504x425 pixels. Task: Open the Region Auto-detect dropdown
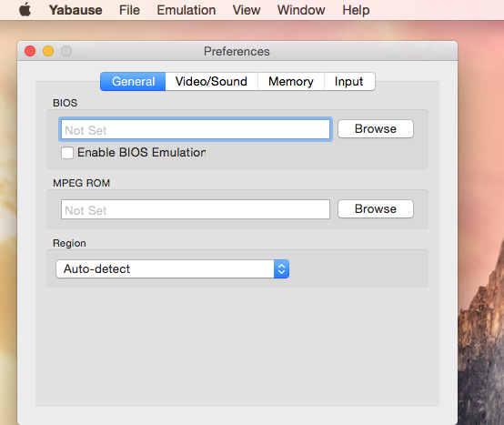click(172, 269)
